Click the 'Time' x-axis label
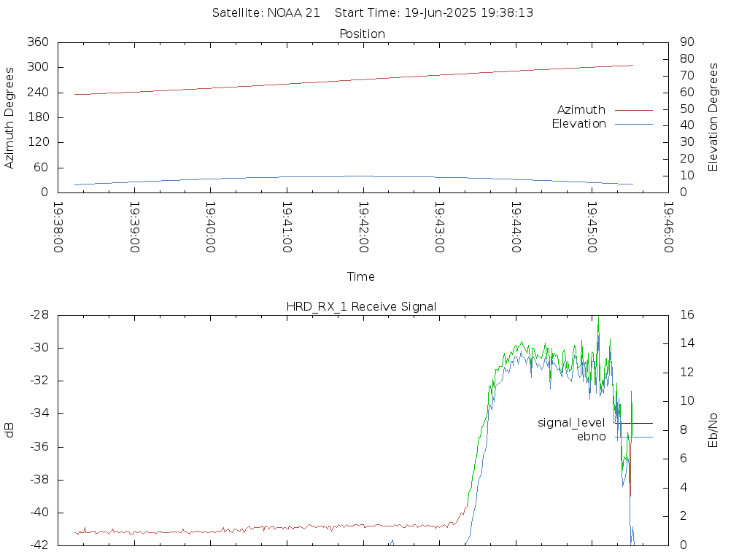 tap(360, 276)
